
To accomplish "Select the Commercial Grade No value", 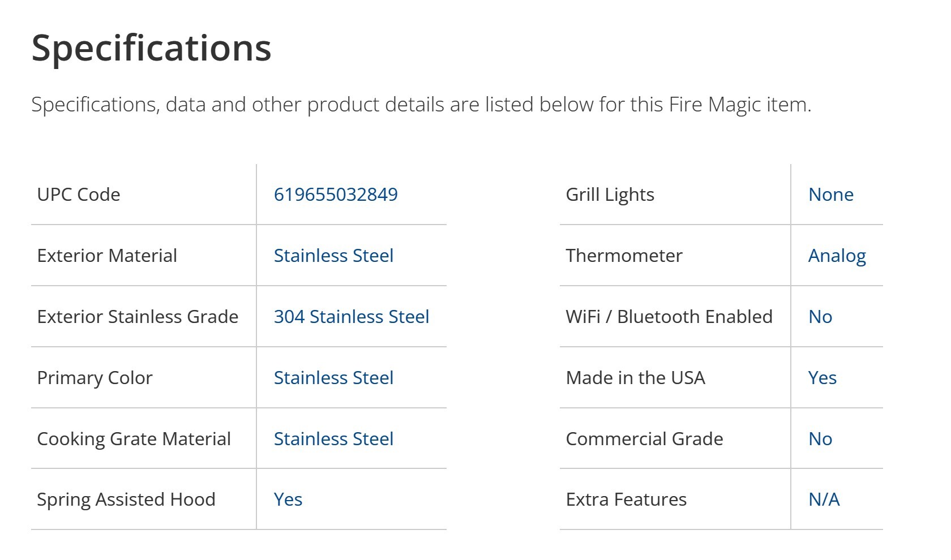I will click(x=820, y=439).
